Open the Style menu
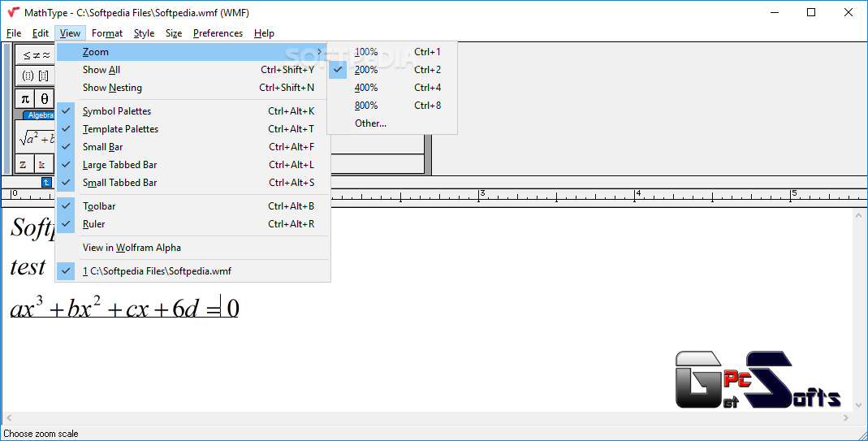 click(144, 33)
